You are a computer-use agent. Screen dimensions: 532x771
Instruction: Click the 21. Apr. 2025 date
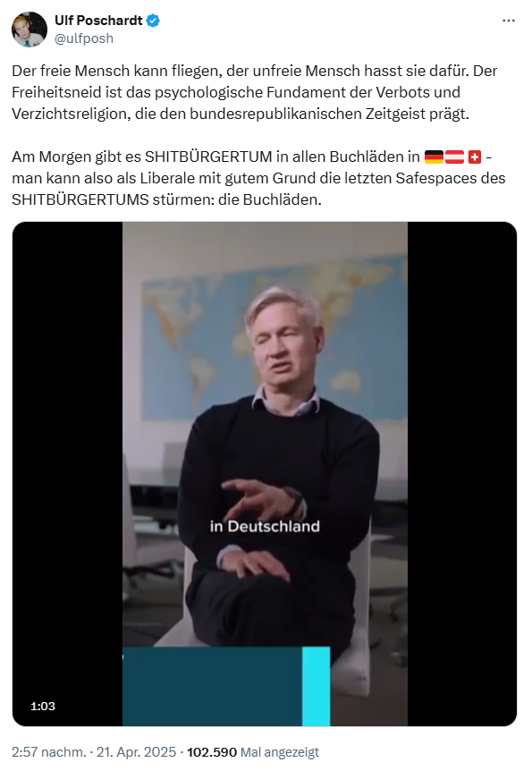click(x=136, y=752)
